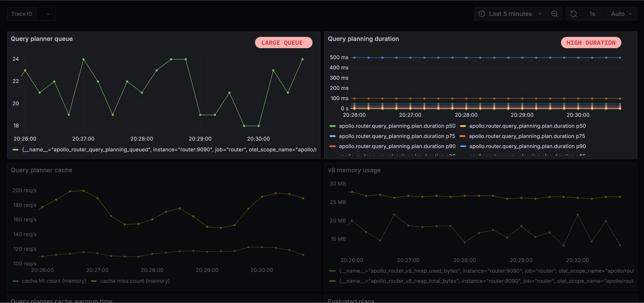The image size is (644, 303).
Task: Click the apollo_router_query_planning_queued legend label
Action: pyautogui.click(x=168, y=149)
